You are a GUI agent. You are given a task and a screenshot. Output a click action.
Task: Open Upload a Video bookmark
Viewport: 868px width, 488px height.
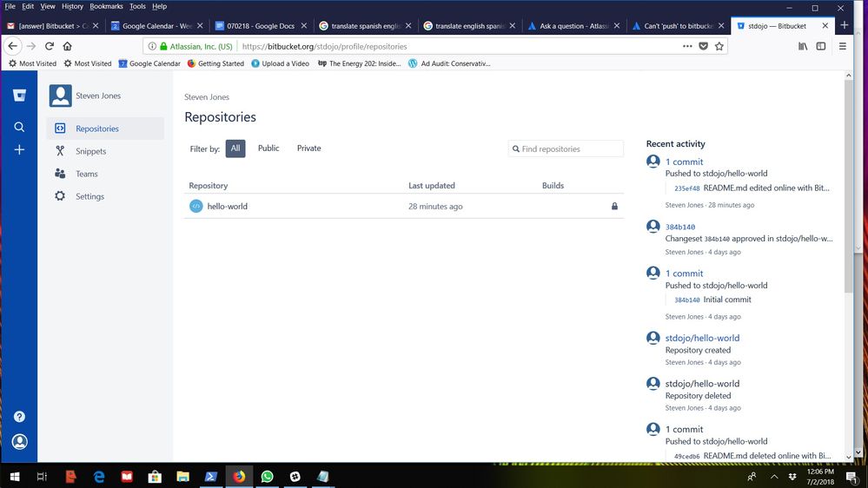(x=280, y=63)
